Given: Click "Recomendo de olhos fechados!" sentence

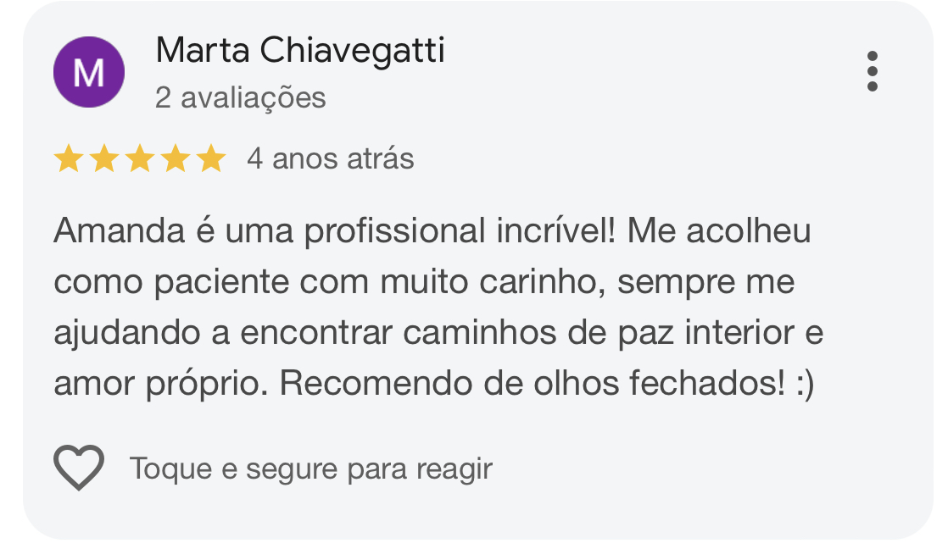Looking at the screenshot, I should pyautogui.click(x=532, y=385).
